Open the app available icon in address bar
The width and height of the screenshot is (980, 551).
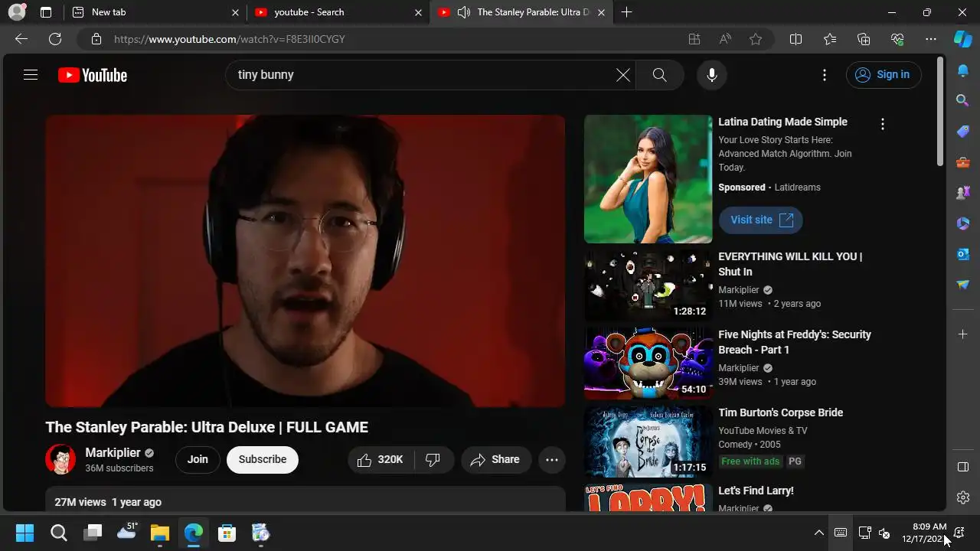point(694,39)
